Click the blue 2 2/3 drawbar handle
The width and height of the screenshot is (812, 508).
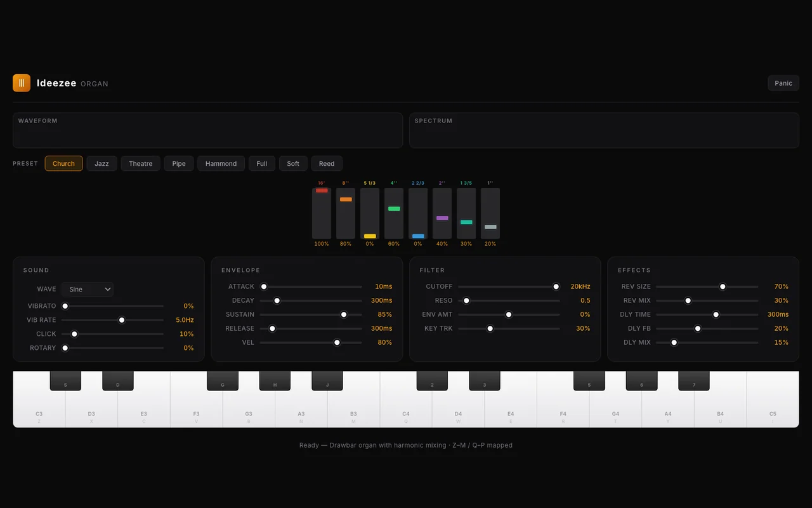tap(418, 236)
